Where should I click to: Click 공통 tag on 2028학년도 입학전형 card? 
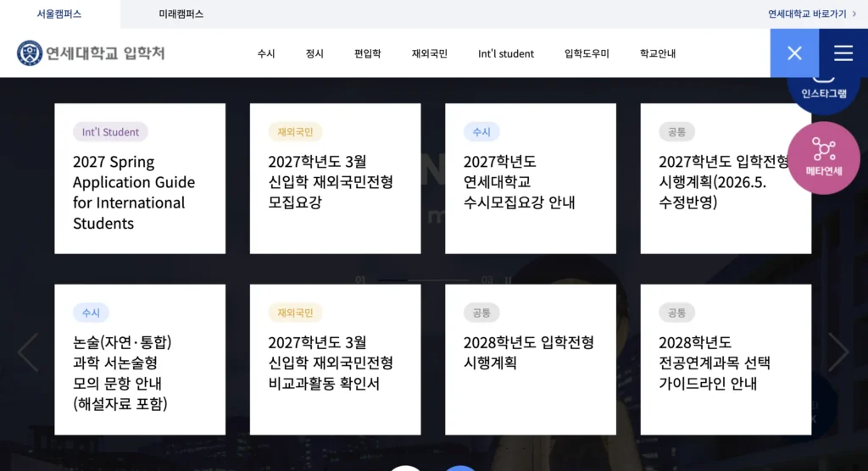(481, 313)
